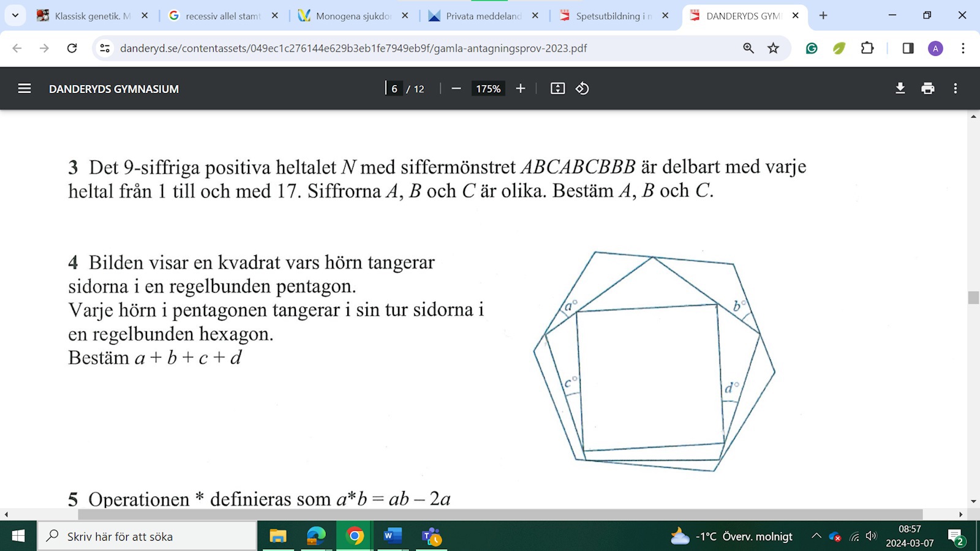Open the PDF more actions menu
Screen dimensions: 980x551
coord(955,89)
